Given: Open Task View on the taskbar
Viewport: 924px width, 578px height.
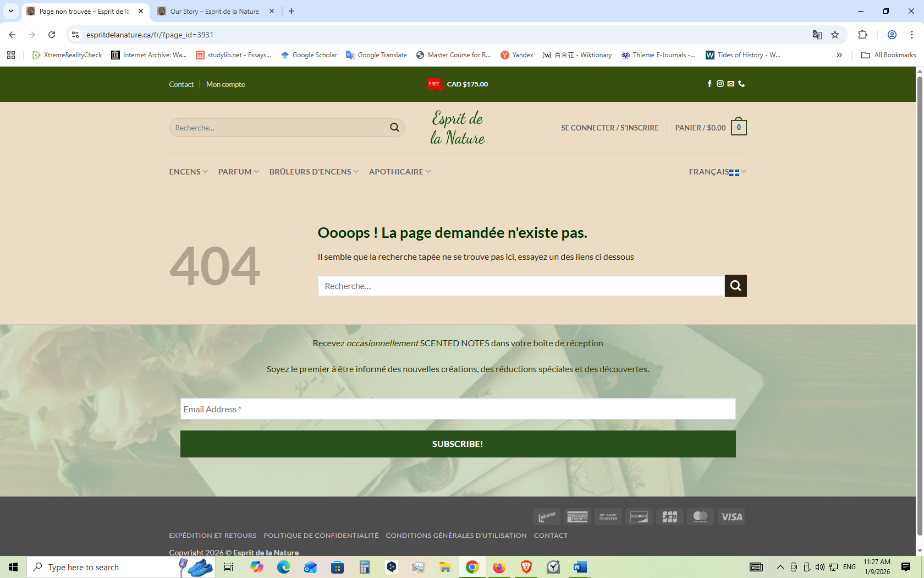Looking at the screenshot, I should pos(229,567).
